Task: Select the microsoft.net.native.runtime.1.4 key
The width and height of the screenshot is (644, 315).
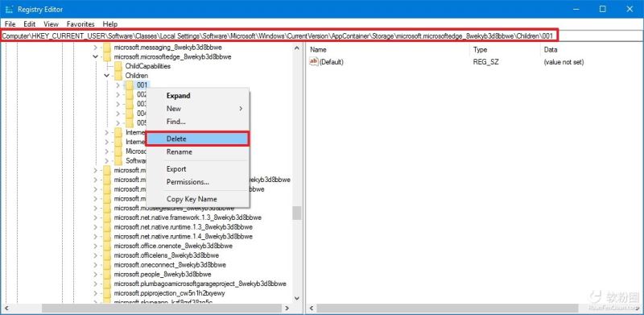Action: tap(184, 237)
